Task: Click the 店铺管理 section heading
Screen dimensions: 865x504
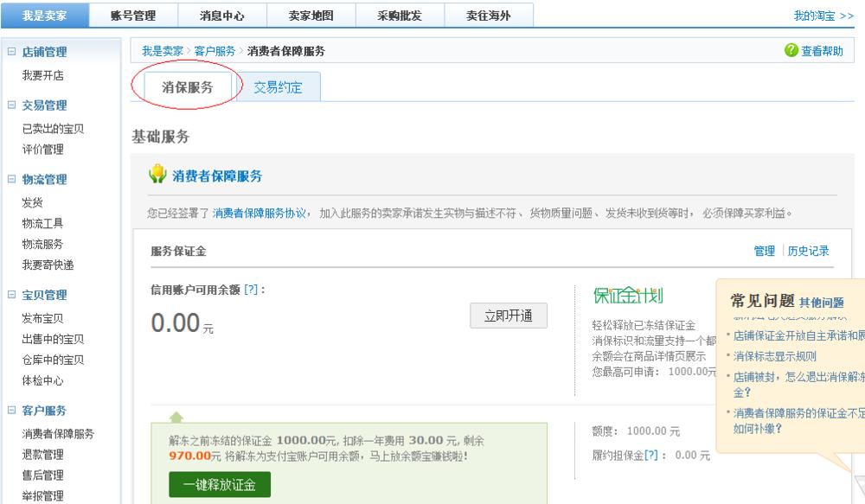Action: (x=44, y=52)
